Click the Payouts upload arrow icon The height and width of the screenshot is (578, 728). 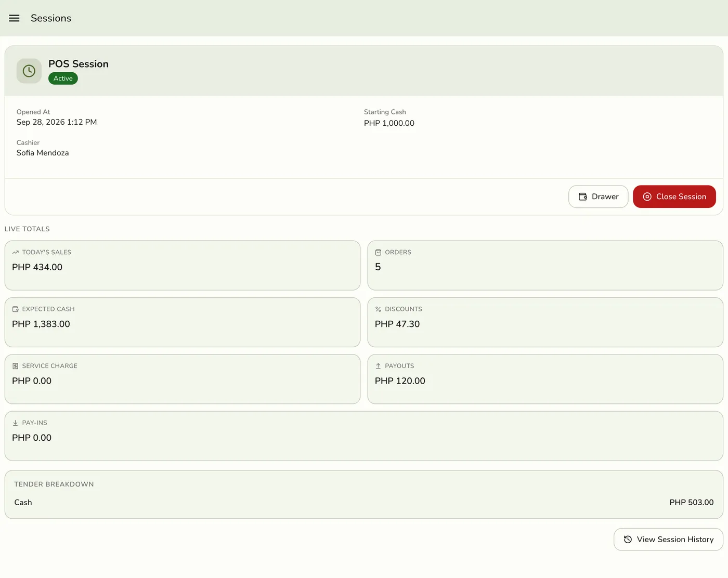click(378, 366)
